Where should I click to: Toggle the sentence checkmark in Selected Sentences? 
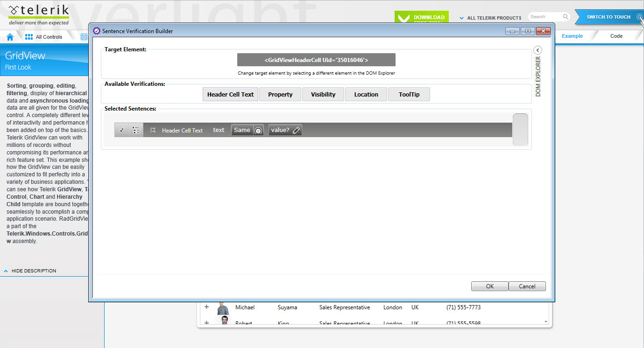[121, 130]
